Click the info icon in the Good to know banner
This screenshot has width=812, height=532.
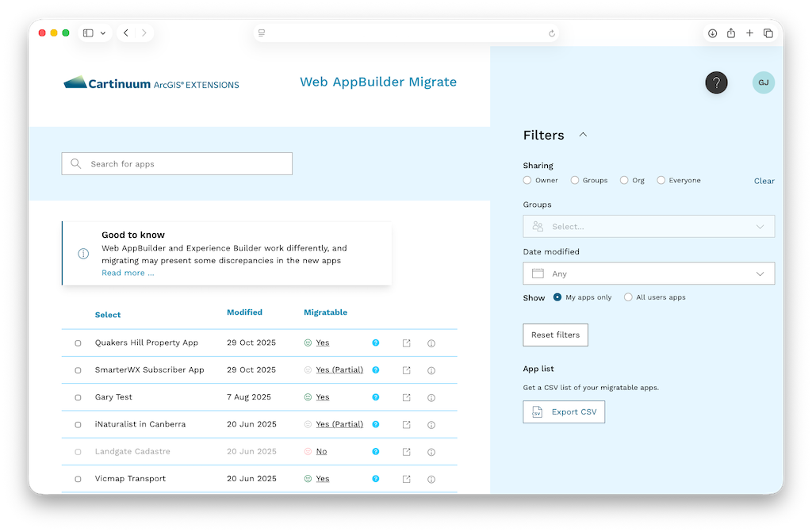[83, 254]
